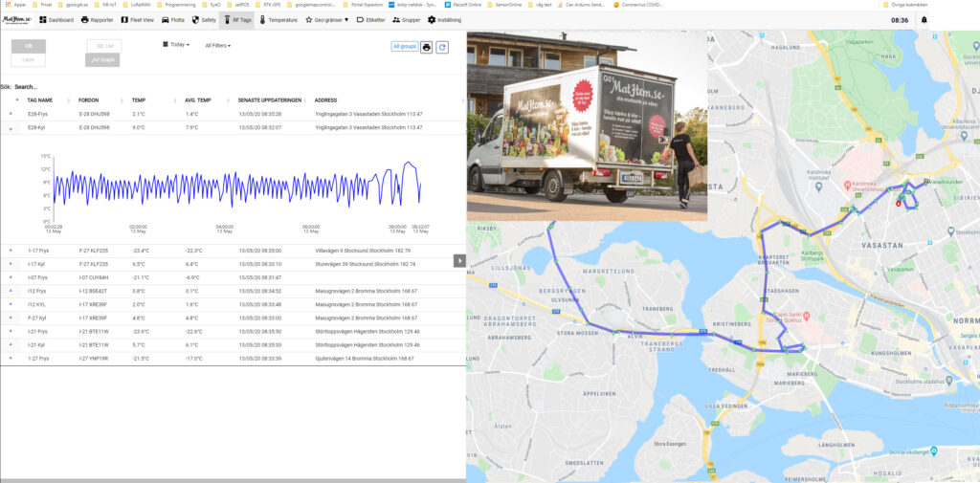
Task: Click the delivery truck photo
Action: [587, 125]
